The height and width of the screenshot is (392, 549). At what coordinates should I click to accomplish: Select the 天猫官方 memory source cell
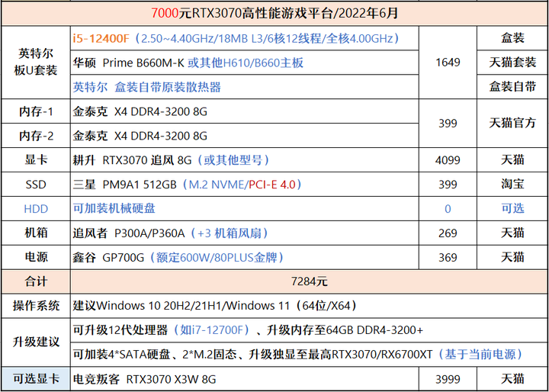tap(512, 124)
